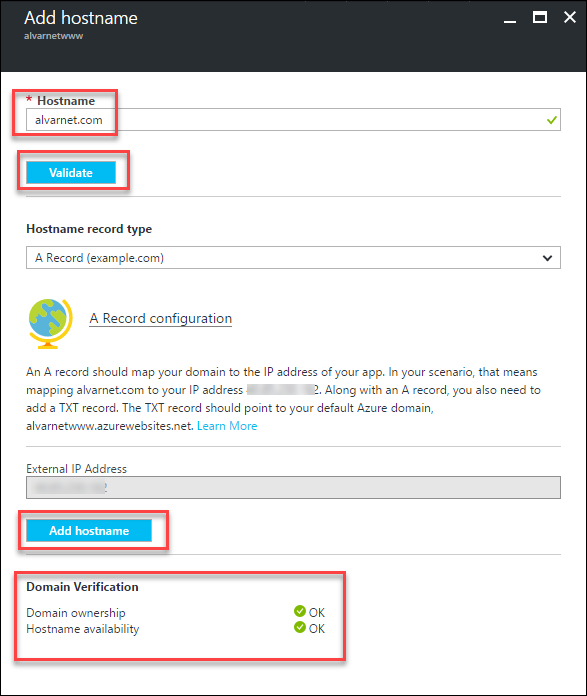Click the alvarnetwww subtitle in header
This screenshot has width=587, height=696.
point(53,36)
